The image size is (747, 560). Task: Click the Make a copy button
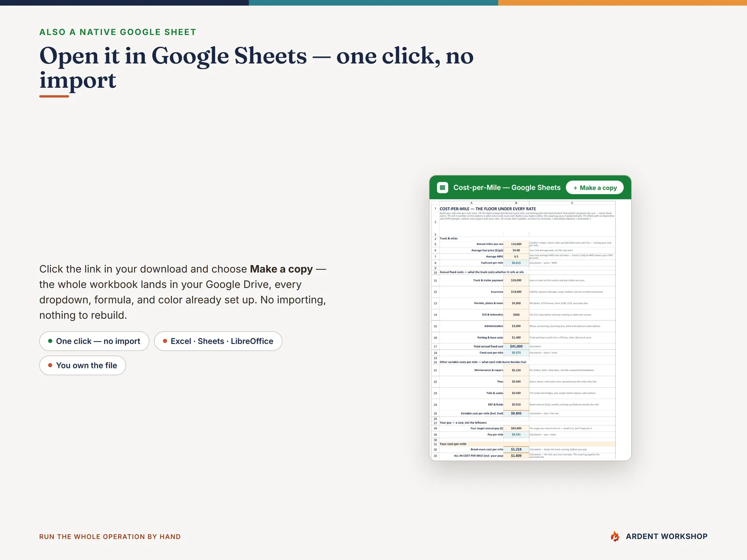(595, 188)
